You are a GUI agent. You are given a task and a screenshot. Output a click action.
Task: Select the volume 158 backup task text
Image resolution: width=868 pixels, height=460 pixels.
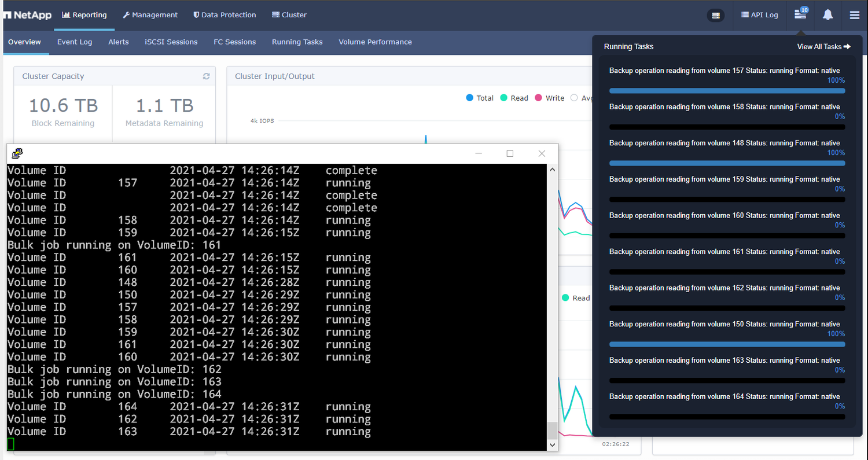pos(724,107)
